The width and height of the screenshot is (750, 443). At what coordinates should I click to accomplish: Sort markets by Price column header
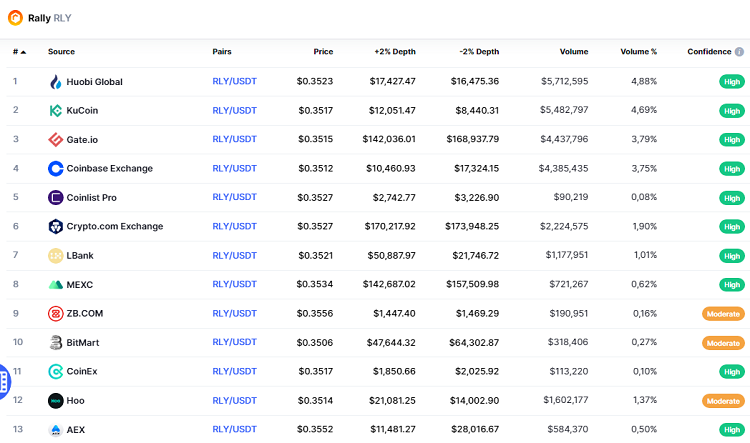[321, 52]
